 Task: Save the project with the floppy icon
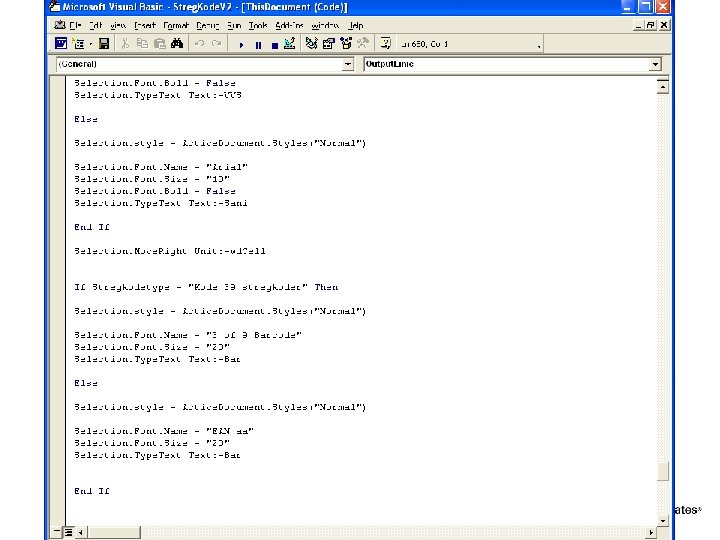point(104,44)
